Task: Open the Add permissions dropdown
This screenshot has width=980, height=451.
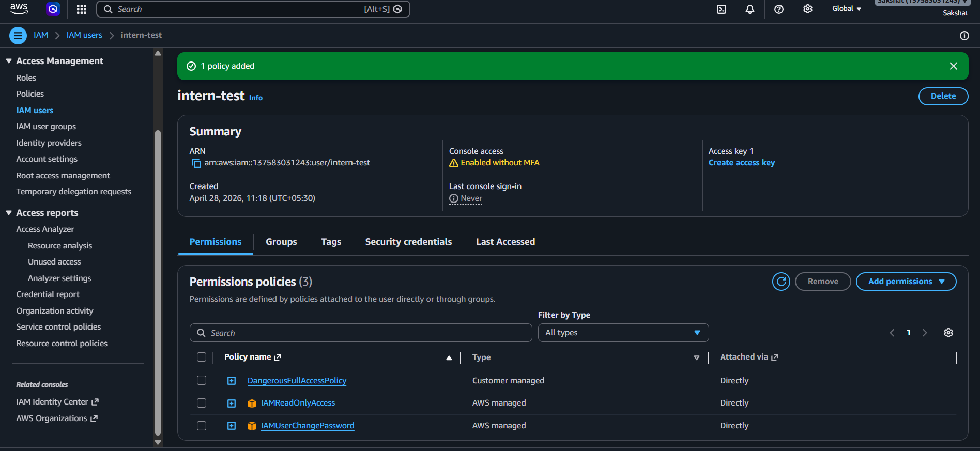Action: pyautogui.click(x=906, y=282)
